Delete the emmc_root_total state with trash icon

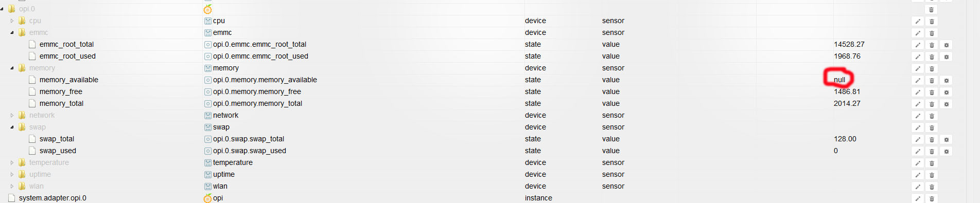click(932, 45)
